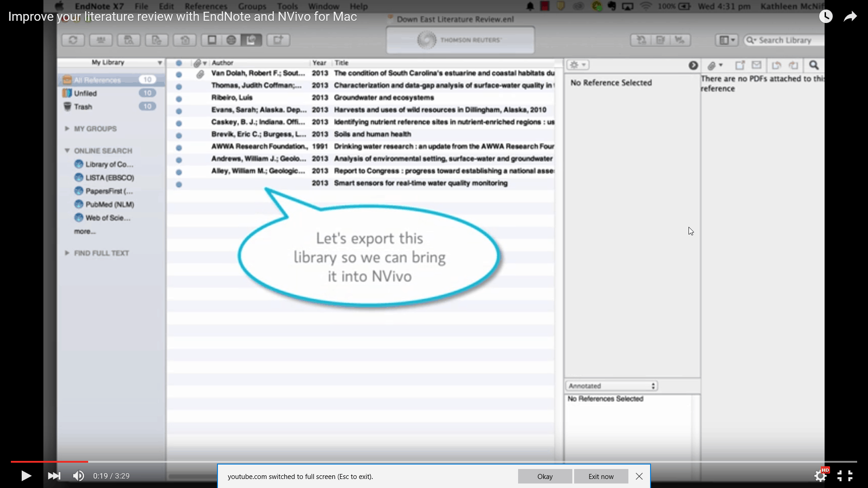This screenshot has width=868, height=488.
Task: Open the Annotated style dropdown
Action: [x=612, y=386]
